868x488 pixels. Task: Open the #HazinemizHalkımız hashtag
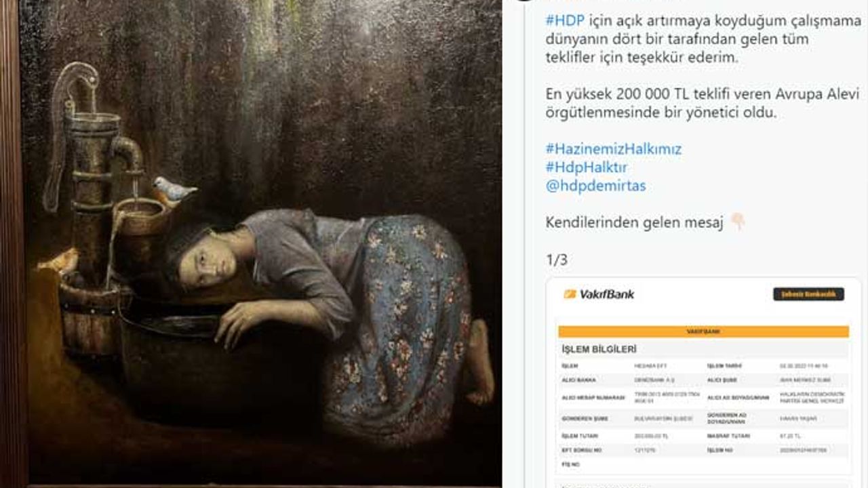pyautogui.click(x=613, y=149)
